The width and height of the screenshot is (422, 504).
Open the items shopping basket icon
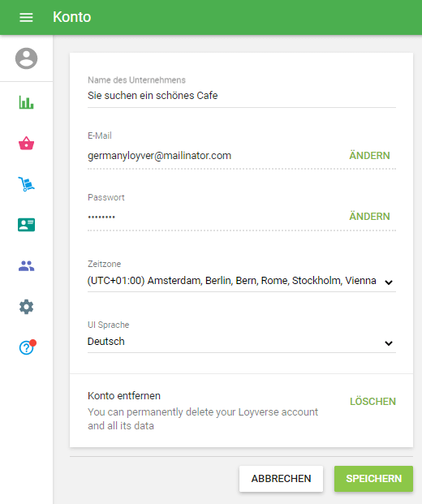(x=26, y=144)
